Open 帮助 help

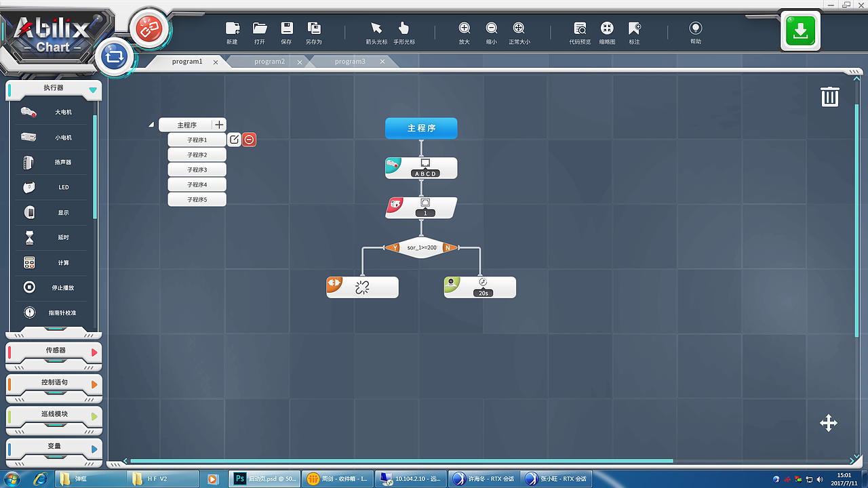[696, 28]
